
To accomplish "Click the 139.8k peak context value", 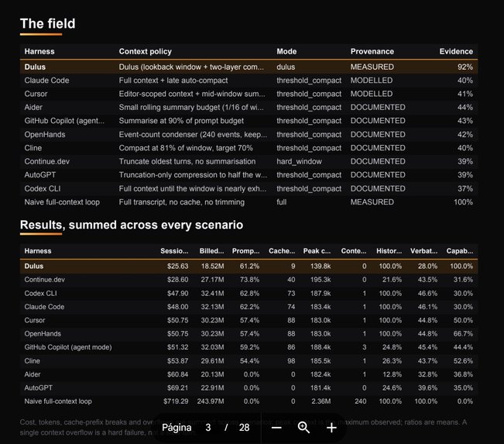I will (321, 267).
